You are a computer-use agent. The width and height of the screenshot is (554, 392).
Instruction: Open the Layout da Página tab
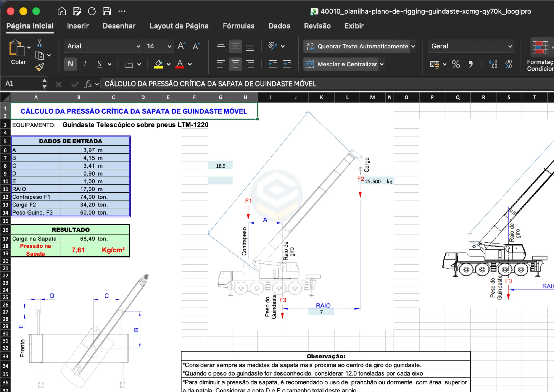179,26
